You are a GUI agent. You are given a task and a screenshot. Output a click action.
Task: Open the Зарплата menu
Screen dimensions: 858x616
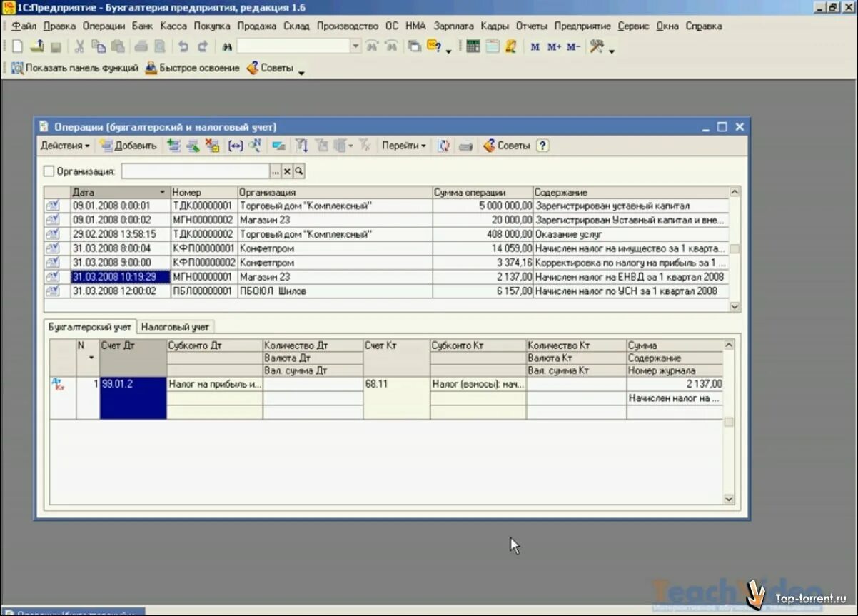453,26
